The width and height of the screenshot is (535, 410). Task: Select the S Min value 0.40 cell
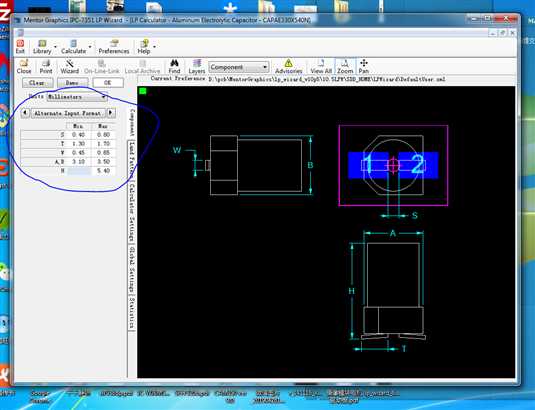coord(79,135)
